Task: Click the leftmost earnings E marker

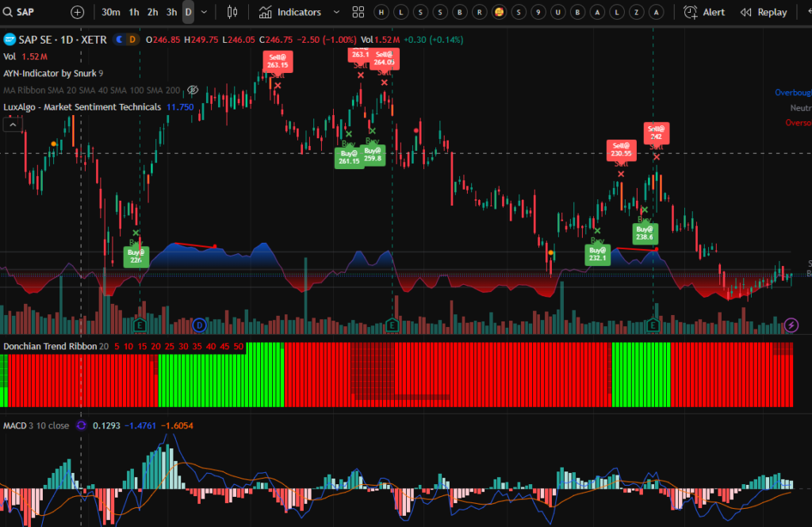Action: point(140,325)
